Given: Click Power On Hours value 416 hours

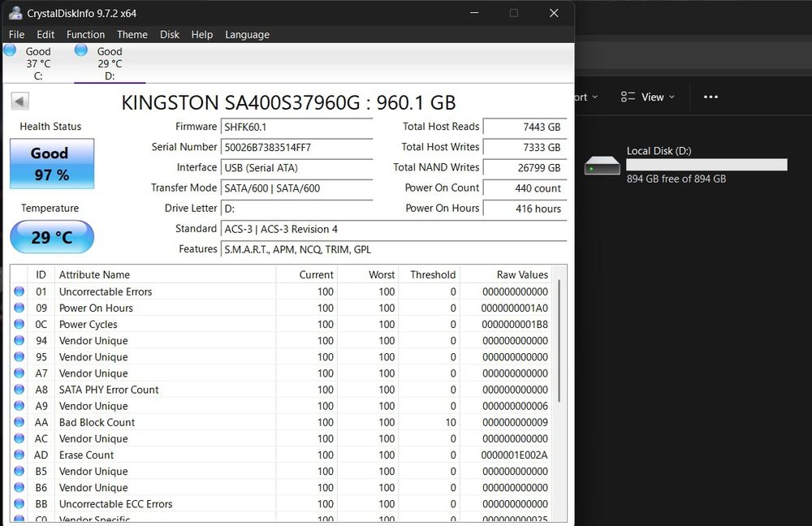Looking at the screenshot, I should [x=525, y=209].
